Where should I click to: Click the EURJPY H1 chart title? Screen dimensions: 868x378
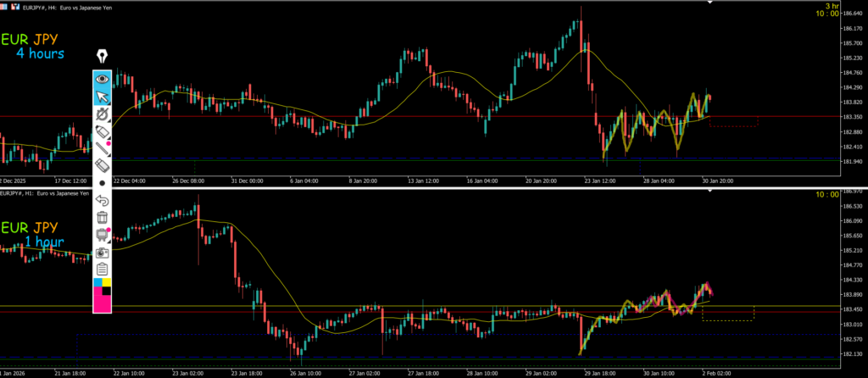click(46, 193)
